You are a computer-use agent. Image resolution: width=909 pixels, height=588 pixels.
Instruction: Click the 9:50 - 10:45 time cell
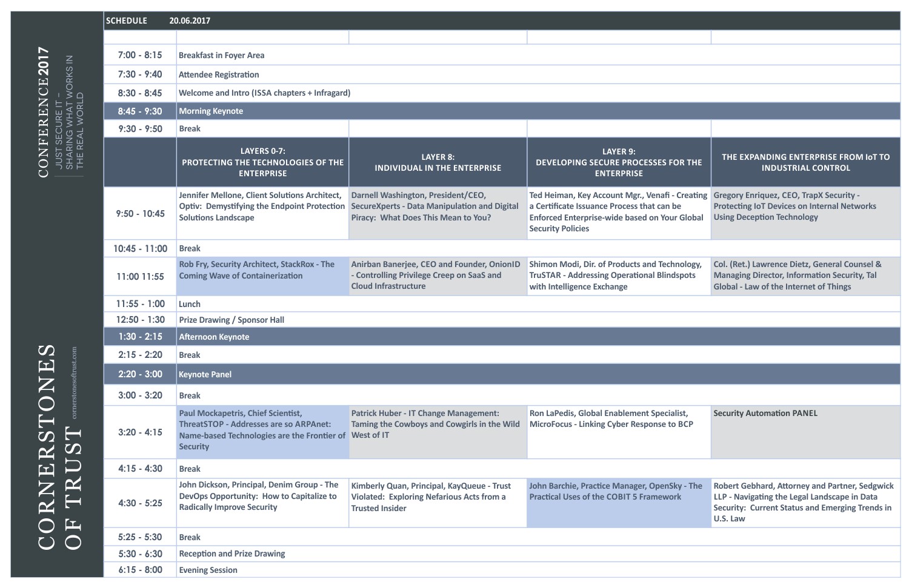coord(140,213)
